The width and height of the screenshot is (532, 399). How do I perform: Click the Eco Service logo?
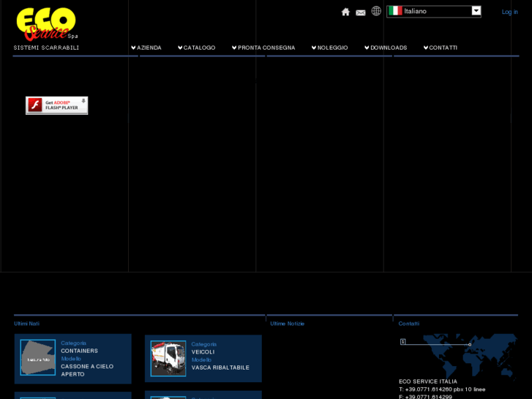coord(46,23)
